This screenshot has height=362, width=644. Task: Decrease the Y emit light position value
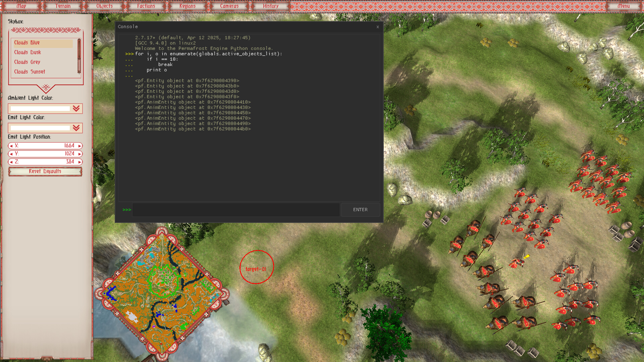pyautogui.click(x=11, y=154)
